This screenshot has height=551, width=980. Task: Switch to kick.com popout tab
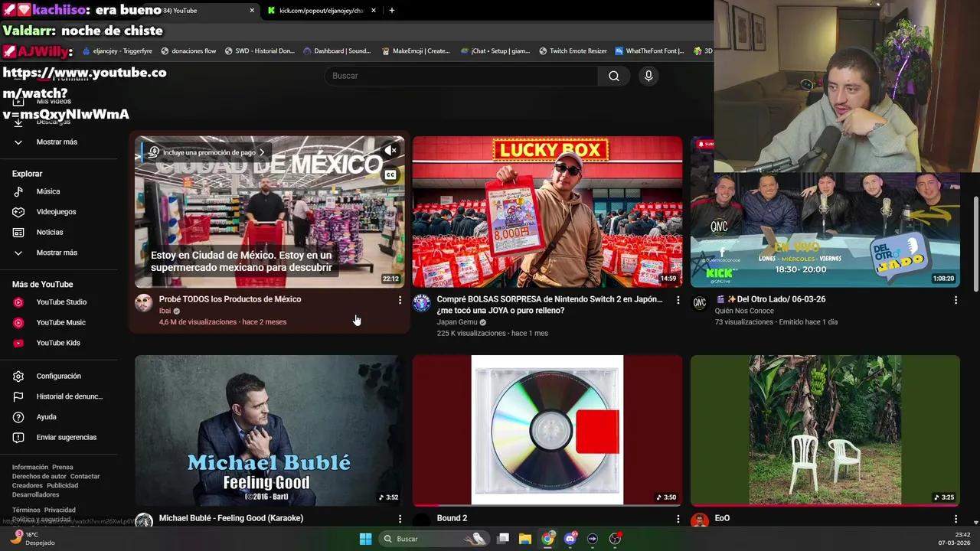click(x=321, y=10)
